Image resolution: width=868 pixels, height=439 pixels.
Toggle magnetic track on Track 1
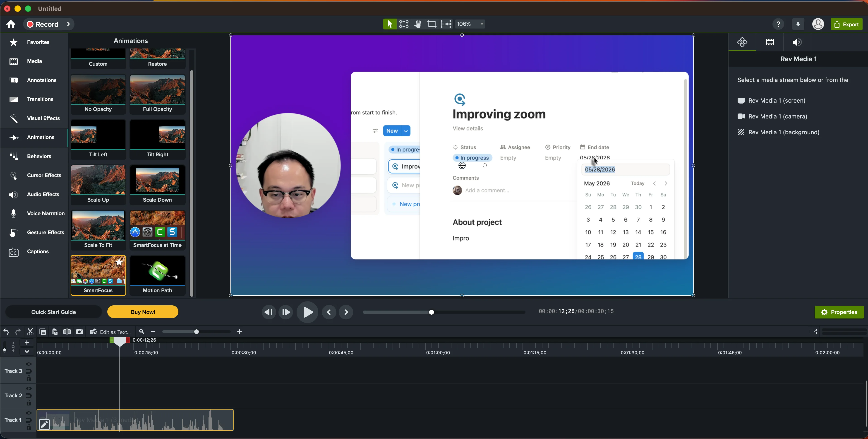point(29,420)
